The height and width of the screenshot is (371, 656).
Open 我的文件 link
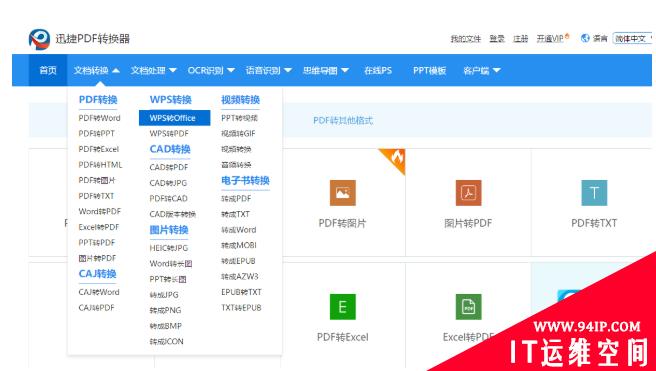pyautogui.click(x=466, y=38)
